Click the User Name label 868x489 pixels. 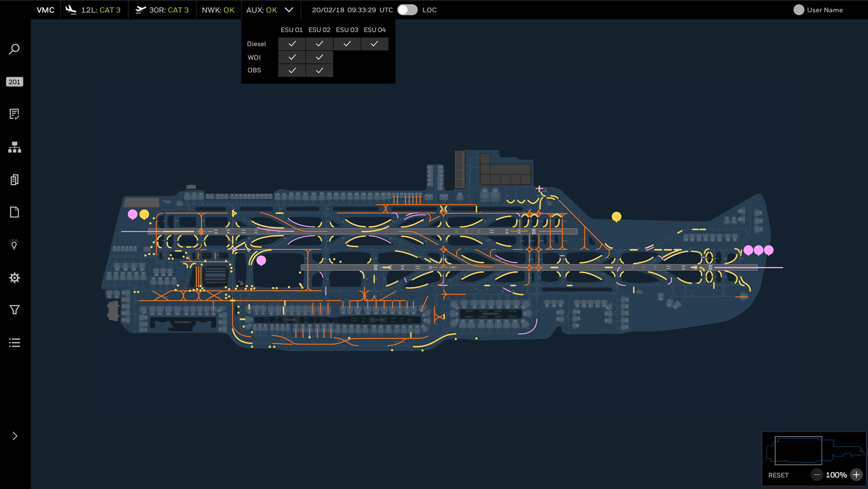825,10
